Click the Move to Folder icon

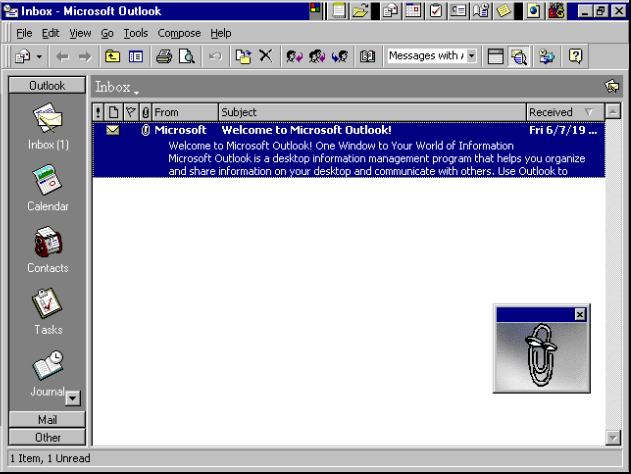[243, 56]
